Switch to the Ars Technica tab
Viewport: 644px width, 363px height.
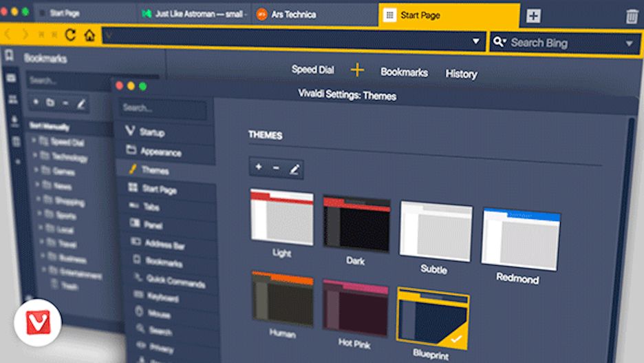point(315,14)
